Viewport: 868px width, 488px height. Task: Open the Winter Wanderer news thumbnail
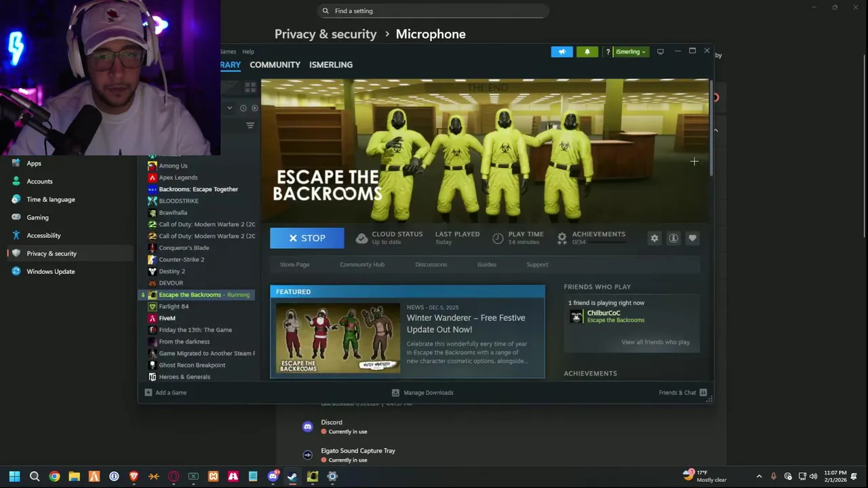point(338,338)
